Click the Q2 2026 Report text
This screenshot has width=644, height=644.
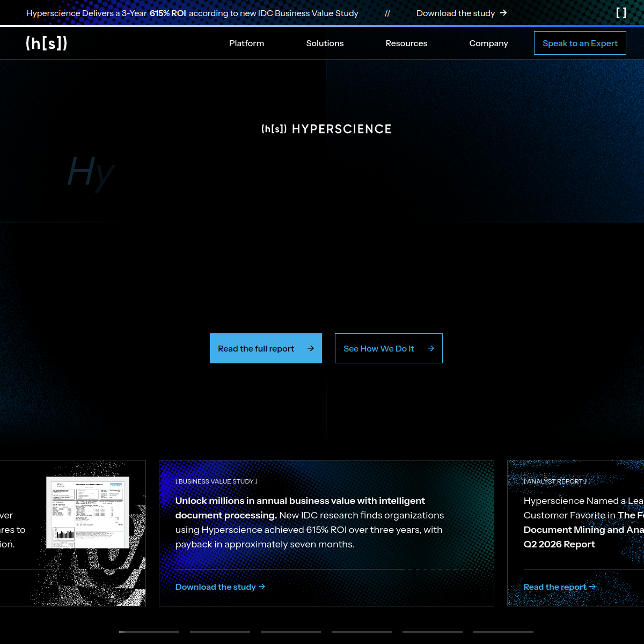pos(559,544)
